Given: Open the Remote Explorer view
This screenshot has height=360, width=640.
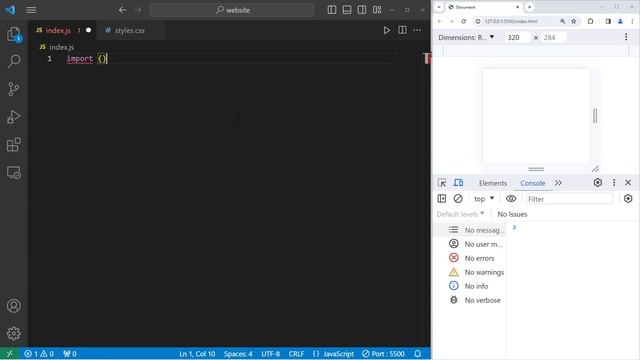Looking at the screenshot, I should [x=13, y=173].
